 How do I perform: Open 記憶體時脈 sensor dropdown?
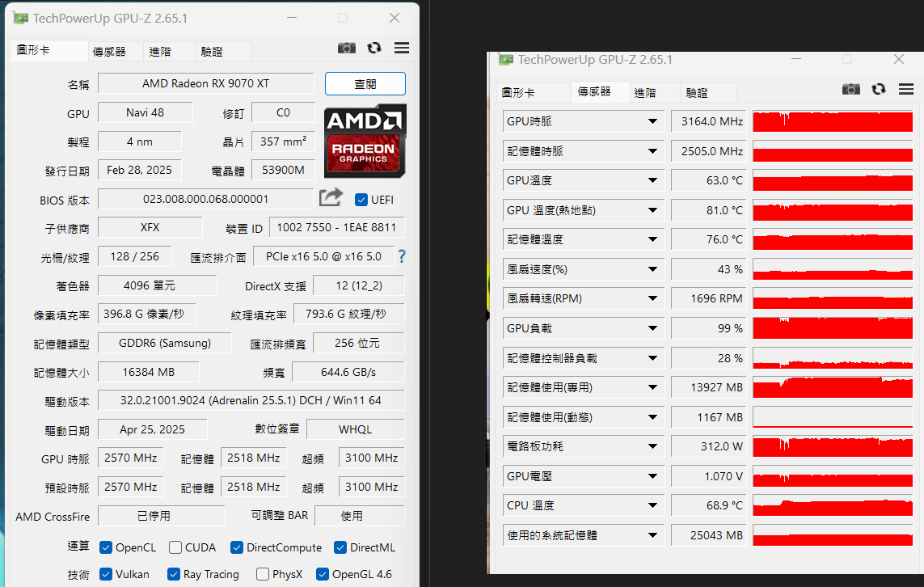coord(652,151)
